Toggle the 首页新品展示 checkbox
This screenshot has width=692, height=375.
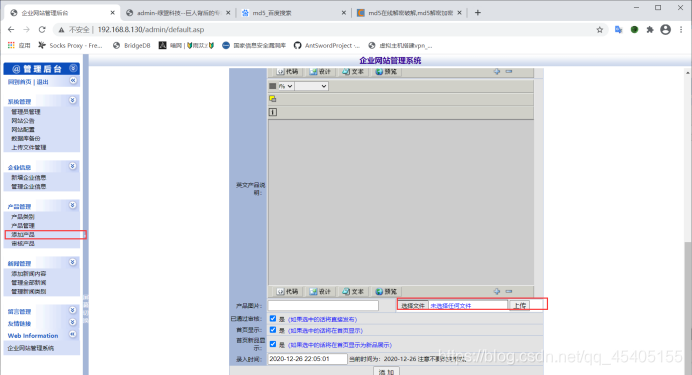[273, 344]
